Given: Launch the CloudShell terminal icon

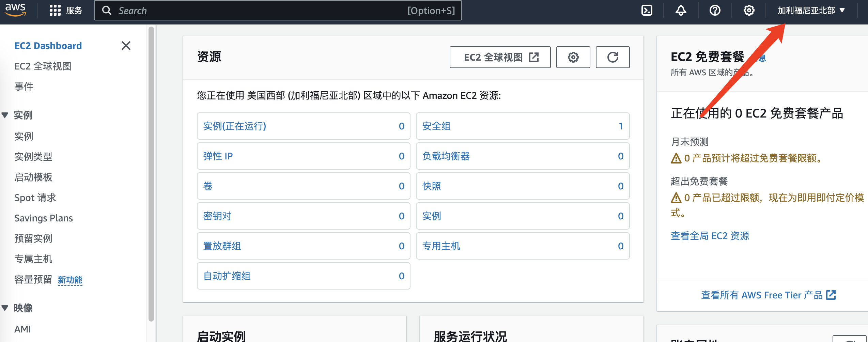Looking at the screenshot, I should coord(647,11).
